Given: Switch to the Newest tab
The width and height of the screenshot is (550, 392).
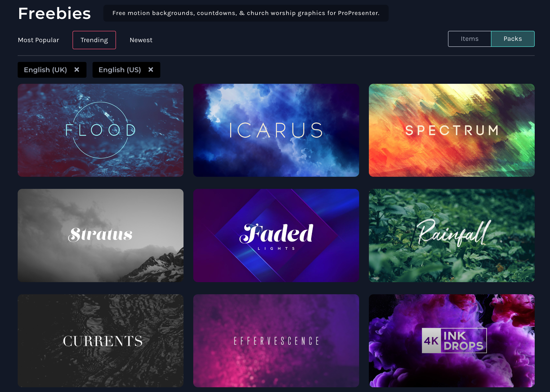Looking at the screenshot, I should pyautogui.click(x=141, y=40).
